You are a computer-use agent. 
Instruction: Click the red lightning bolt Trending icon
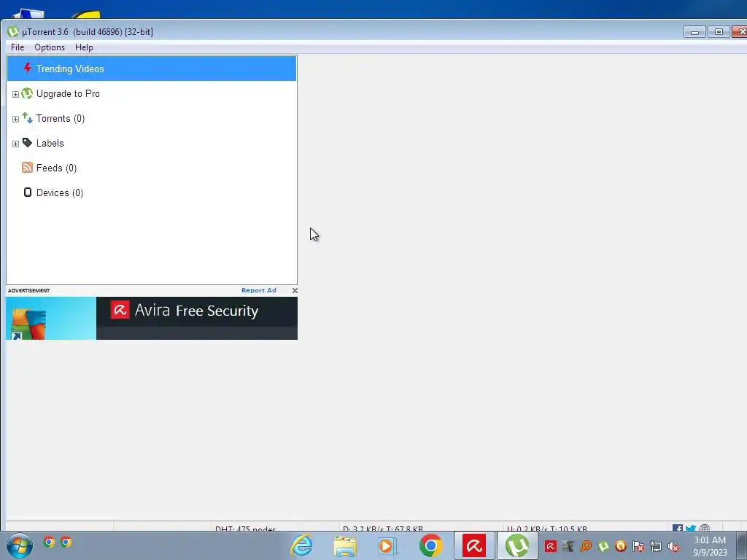tap(28, 68)
